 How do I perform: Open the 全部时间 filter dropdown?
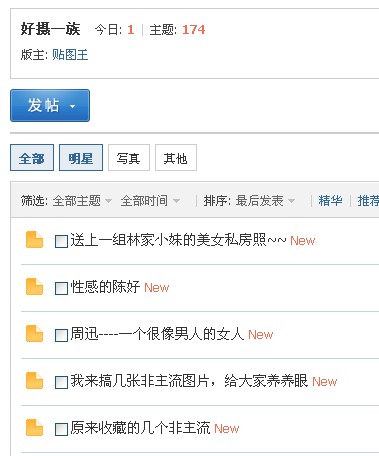click(x=150, y=201)
